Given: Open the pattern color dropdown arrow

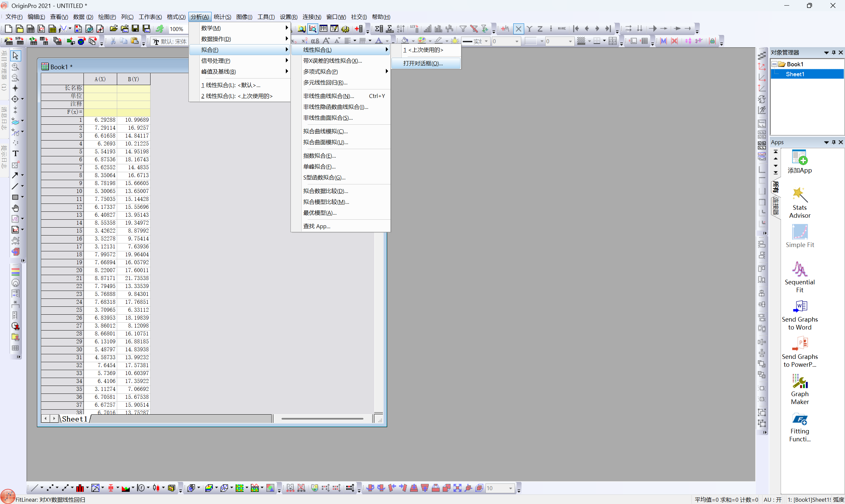Looking at the screenshot, I should coord(542,42).
